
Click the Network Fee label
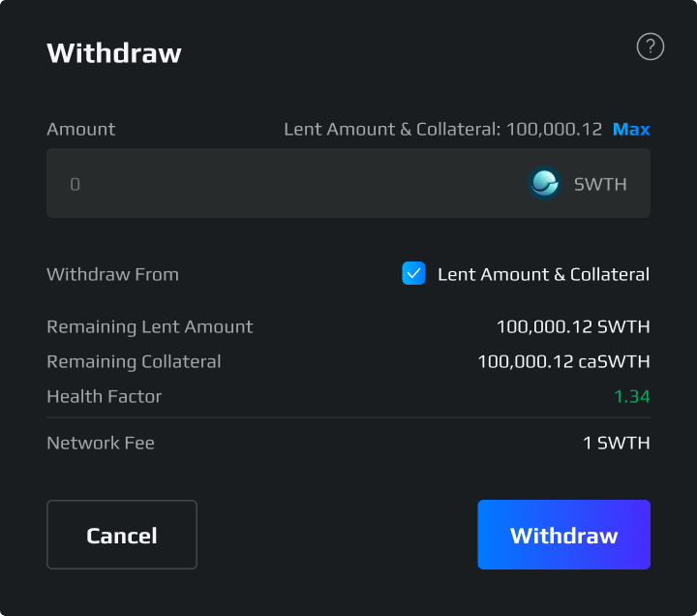pyautogui.click(x=101, y=444)
